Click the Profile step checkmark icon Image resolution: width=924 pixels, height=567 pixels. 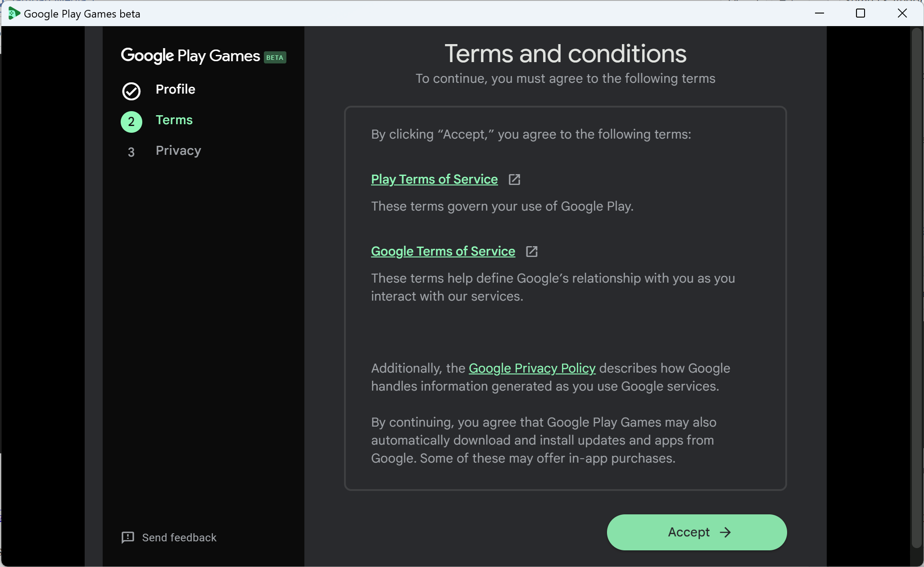[x=131, y=91]
